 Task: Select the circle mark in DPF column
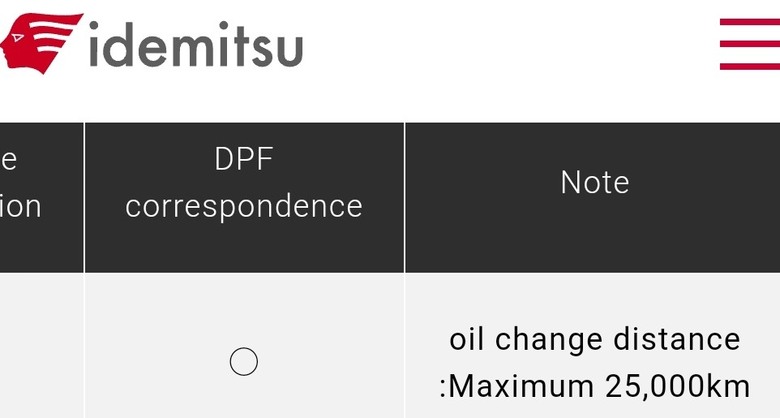244,362
